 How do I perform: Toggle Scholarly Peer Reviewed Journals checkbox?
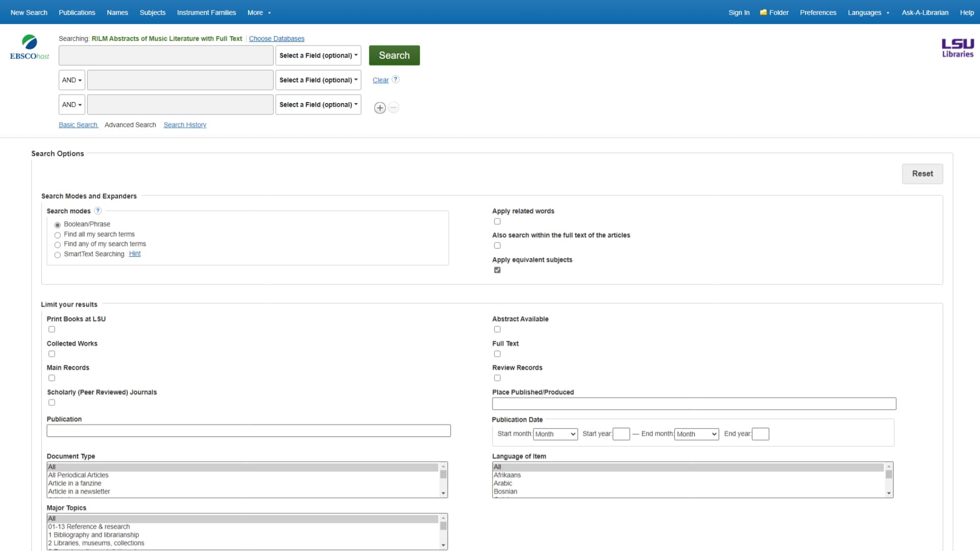tap(52, 403)
